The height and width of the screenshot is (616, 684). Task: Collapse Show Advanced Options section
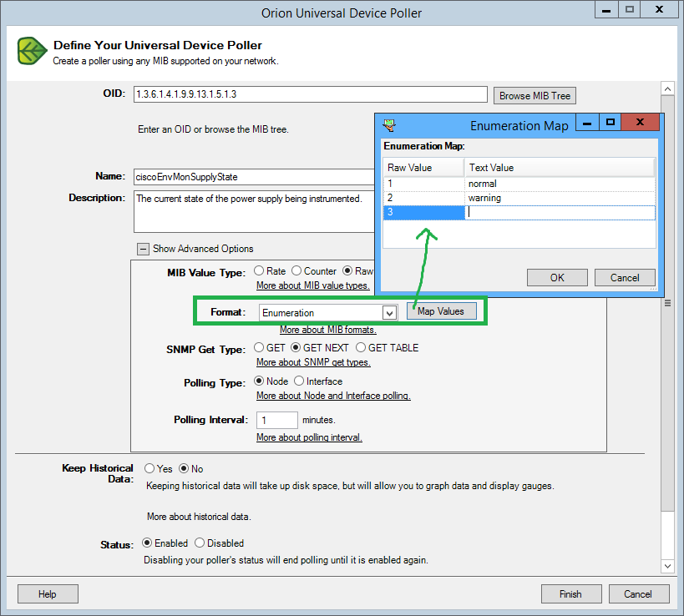pyautogui.click(x=143, y=249)
